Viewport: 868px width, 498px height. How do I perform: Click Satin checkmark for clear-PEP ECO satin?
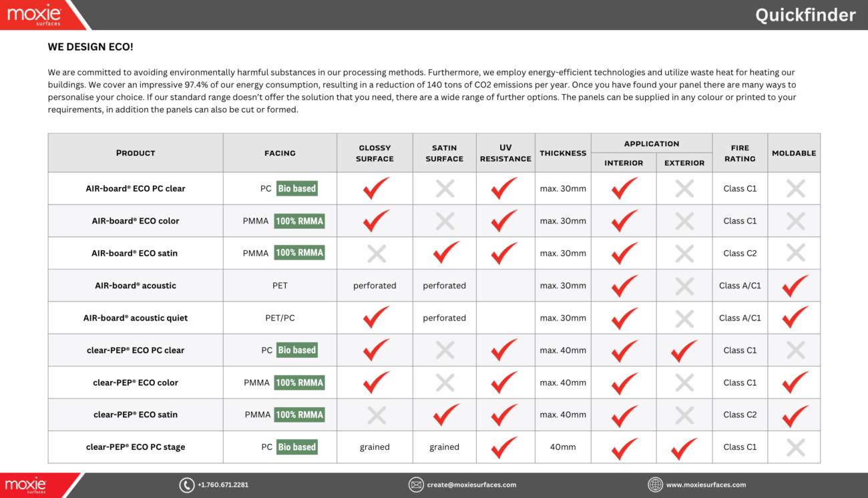pos(446,415)
